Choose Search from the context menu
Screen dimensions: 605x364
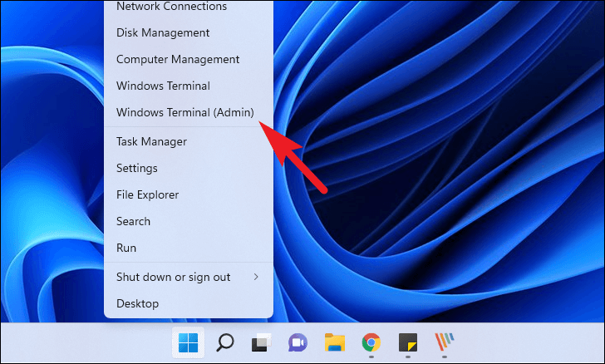[x=134, y=221]
